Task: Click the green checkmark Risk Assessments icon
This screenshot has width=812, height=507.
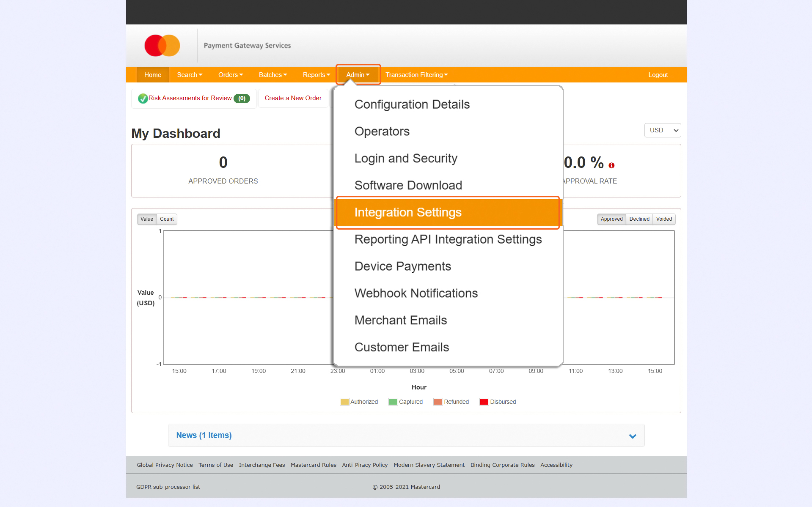Action: (143, 99)
